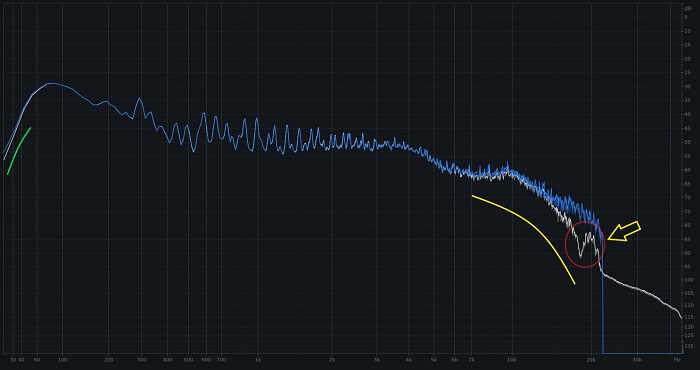
Task: Click the 100 Hz frequency axis label
Action: pos(62,360)
